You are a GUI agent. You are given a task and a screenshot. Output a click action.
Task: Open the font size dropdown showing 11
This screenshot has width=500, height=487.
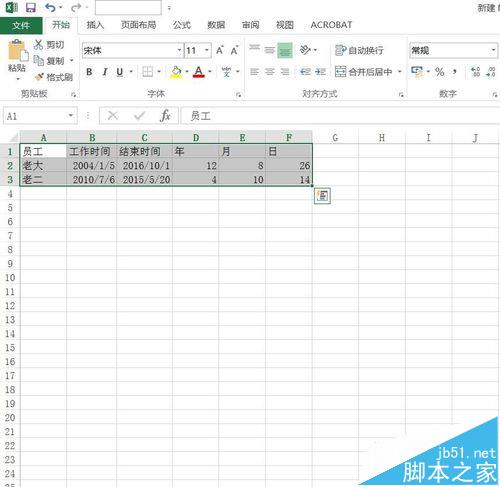click(x=207, y=50)
